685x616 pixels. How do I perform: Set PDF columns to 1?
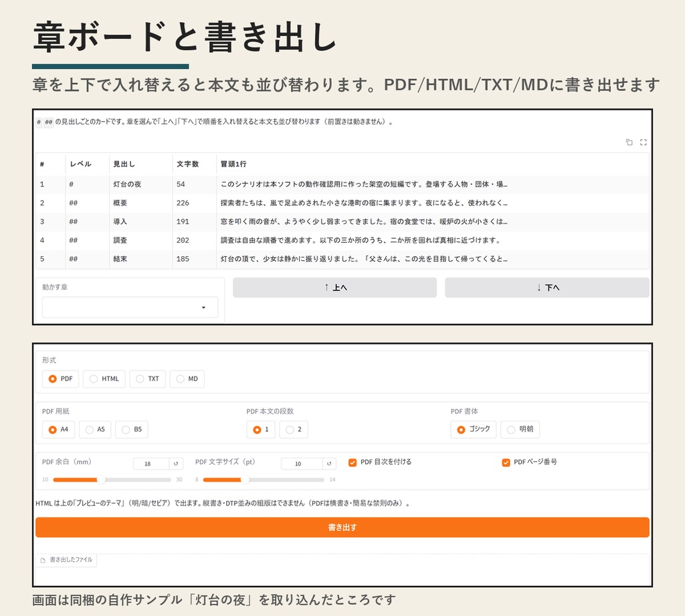pyautogui.click(x=261, y=429)
